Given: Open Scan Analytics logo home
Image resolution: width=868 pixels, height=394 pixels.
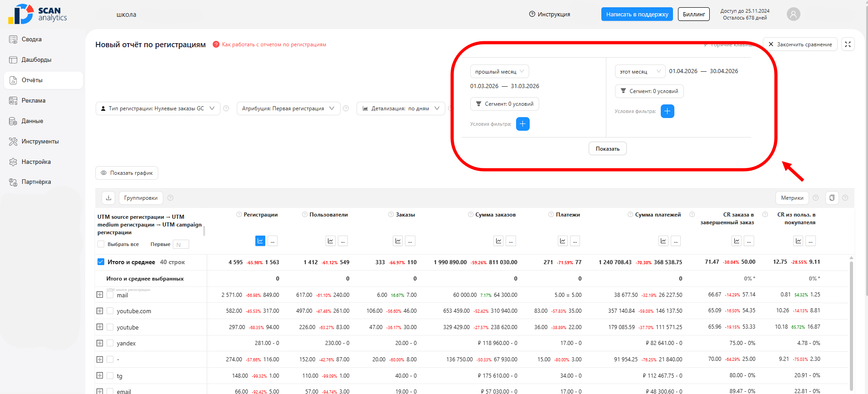Looking at the screenshot, I should (37, 14).
